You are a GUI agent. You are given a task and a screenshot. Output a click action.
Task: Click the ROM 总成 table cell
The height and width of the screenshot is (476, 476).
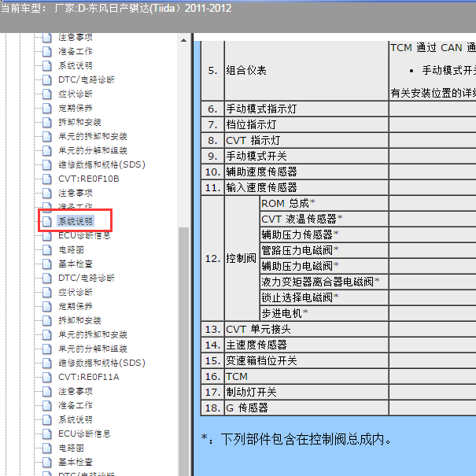[x=324, y=203]
